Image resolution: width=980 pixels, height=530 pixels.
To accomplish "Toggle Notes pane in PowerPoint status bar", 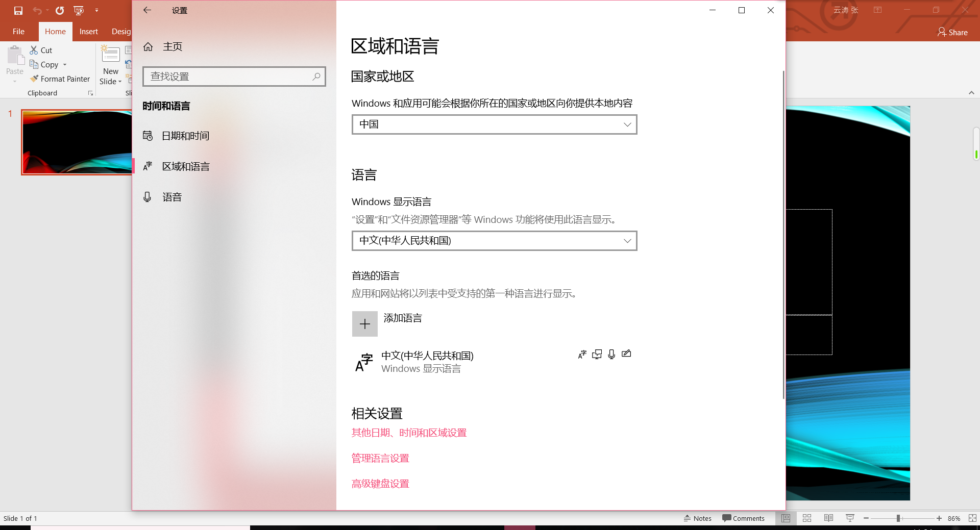I will coord(697,518).
